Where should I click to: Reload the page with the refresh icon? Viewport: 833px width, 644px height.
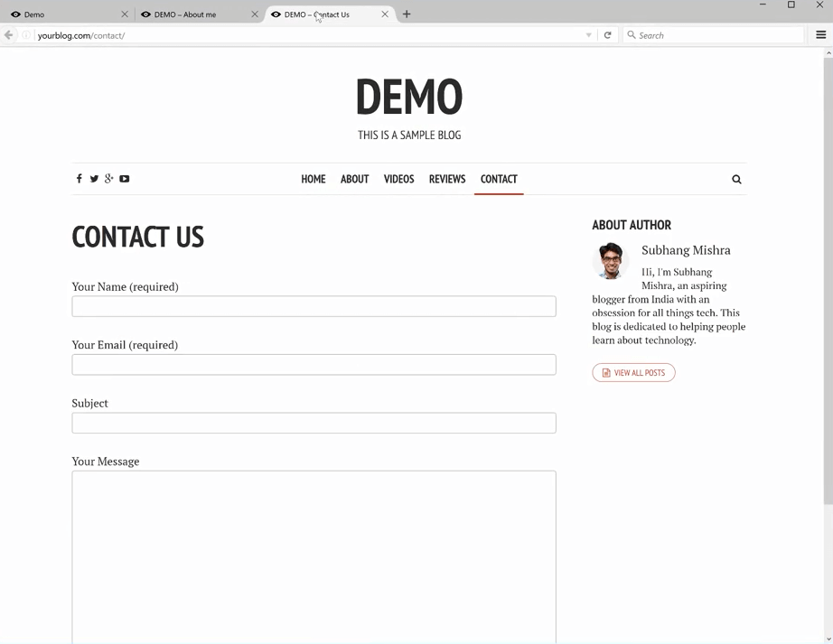[607, 35]
